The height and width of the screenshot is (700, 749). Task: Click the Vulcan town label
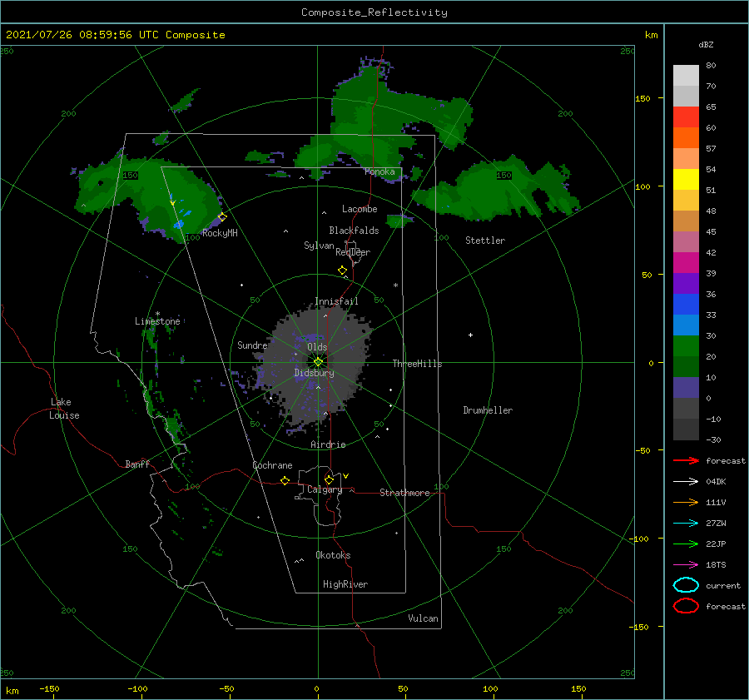424,618
